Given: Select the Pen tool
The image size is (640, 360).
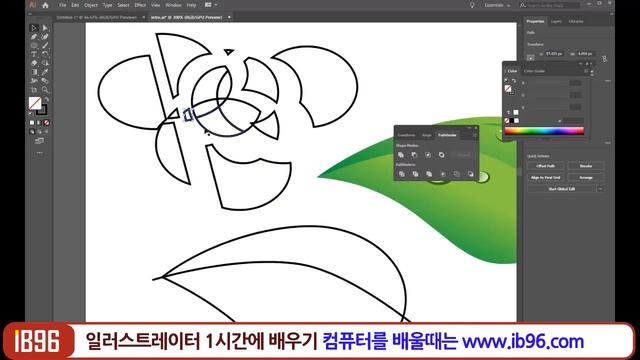Looking at the screenshot, I should [x=34, y=37].
